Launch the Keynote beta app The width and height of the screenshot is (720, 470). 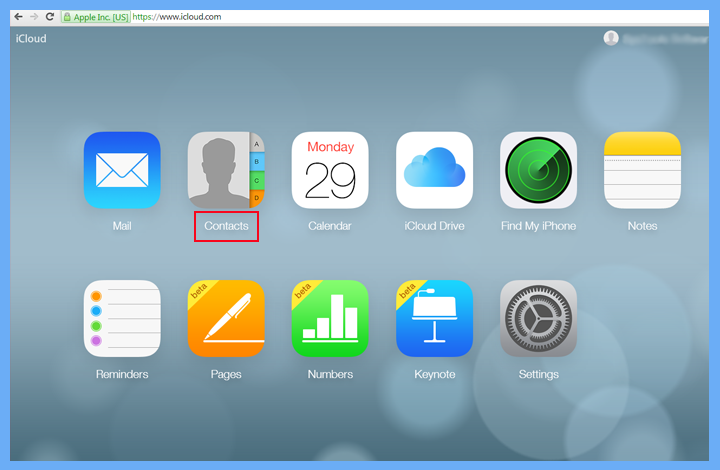pos(434,318)
